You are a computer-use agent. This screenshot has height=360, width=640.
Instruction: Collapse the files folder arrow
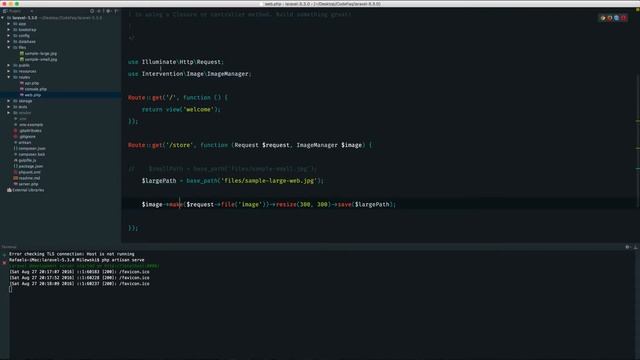point(9,48)
